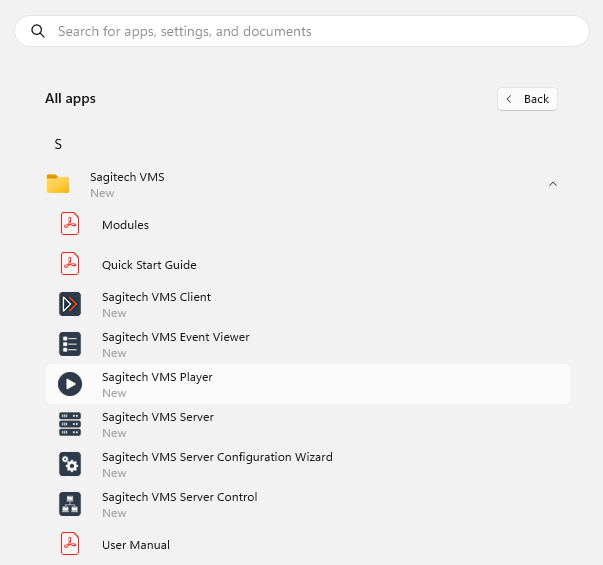Click the Sagitech VMS Player play icon
Screen dimensions: 603x565
tap(70, 384)
